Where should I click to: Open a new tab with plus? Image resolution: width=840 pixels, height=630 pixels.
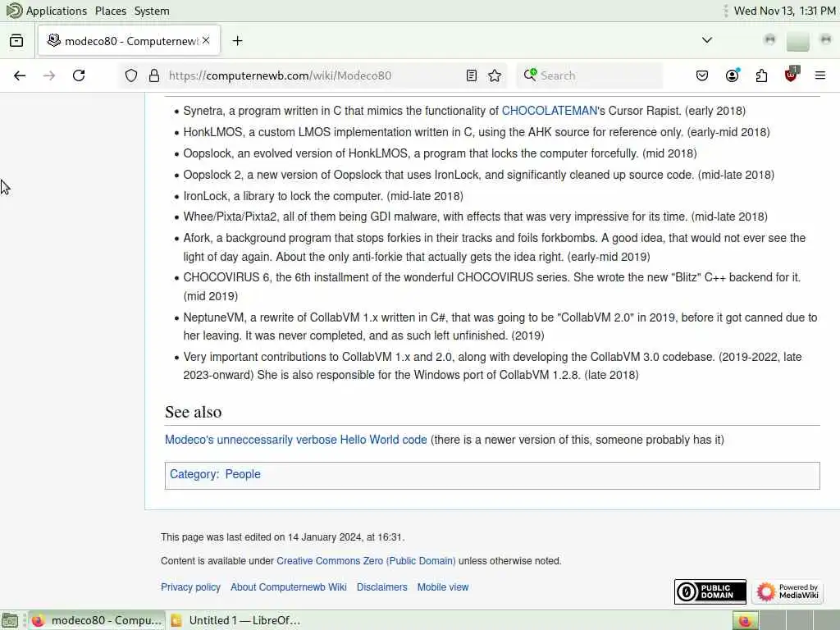(237, 41)
